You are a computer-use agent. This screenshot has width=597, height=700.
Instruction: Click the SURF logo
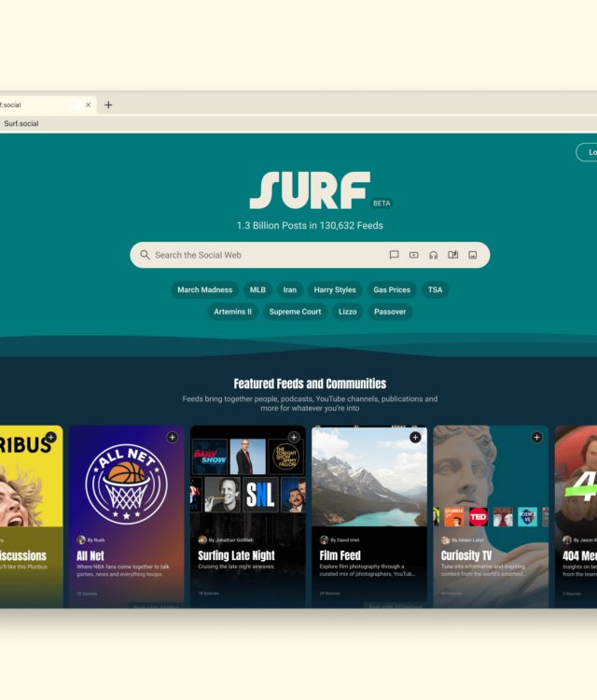coord(310,190)
